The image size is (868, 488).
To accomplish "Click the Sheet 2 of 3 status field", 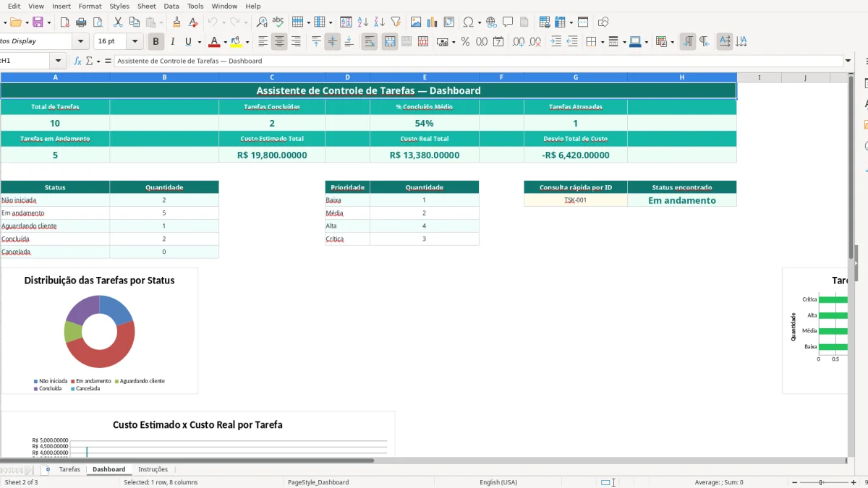I will 22,482.
